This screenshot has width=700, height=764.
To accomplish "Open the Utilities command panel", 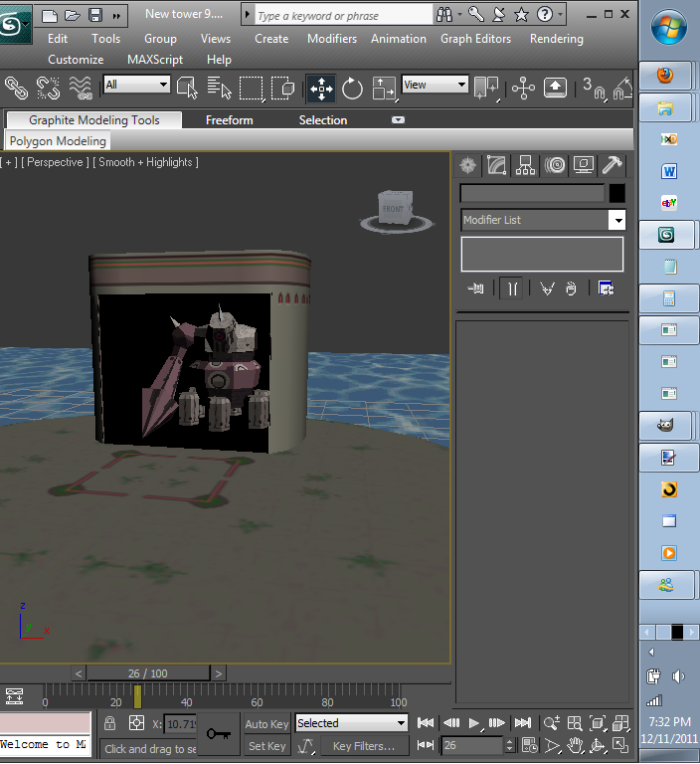I will [612, 166].
